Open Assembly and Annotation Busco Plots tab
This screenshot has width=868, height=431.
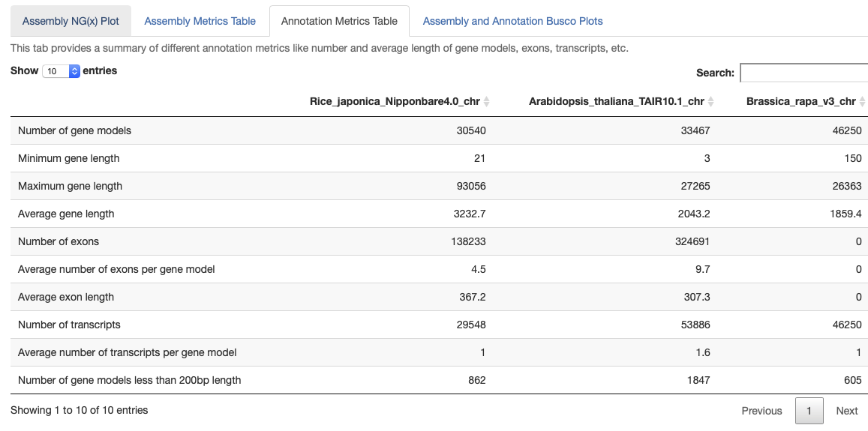click(512, 21)
